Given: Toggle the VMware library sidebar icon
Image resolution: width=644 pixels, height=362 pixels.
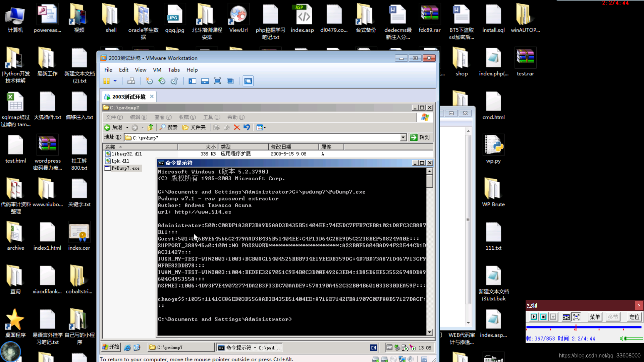Looking at the screenshot, I should (x=192, y=81).
